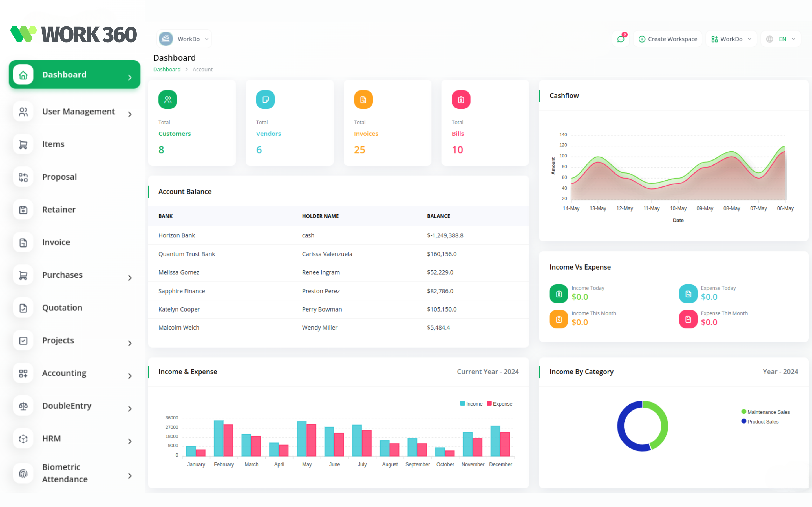The image size is (812, 507).
Task: Click the Dashboard breadcrumb link
Action: [x=167, y=69]
